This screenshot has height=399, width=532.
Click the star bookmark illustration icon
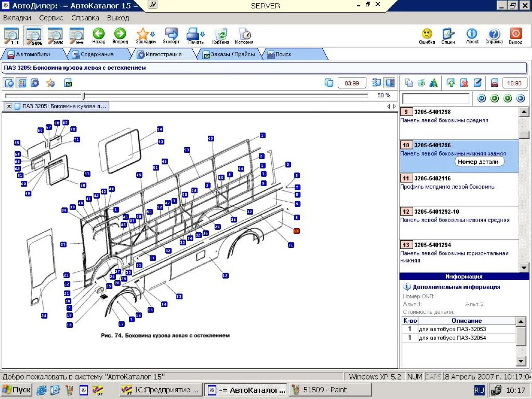click(51, 83)
